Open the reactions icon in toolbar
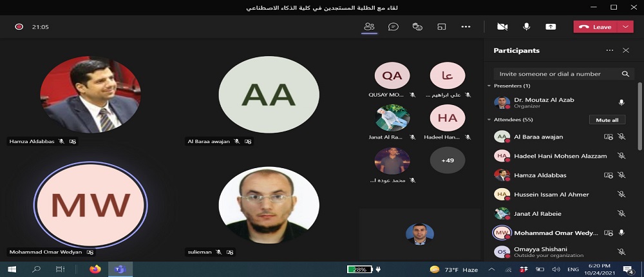This screenshot has width=644, height=277. 417,26
